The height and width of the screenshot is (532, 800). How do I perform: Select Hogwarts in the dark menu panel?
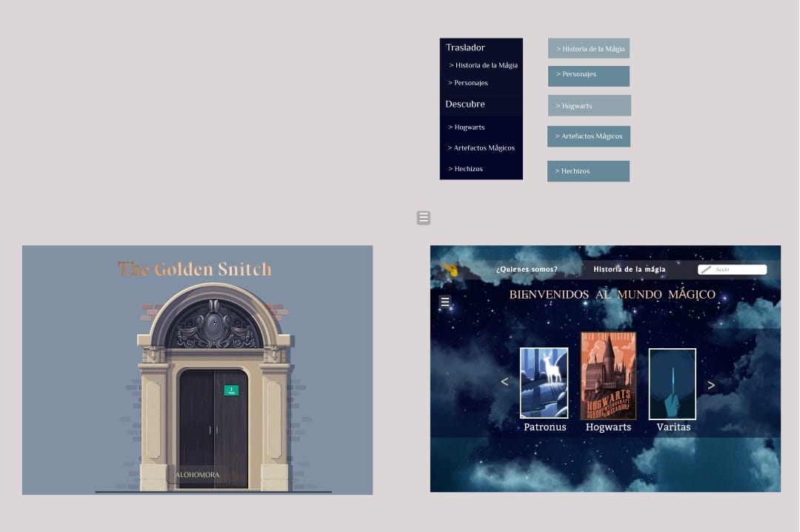[467, 127]
